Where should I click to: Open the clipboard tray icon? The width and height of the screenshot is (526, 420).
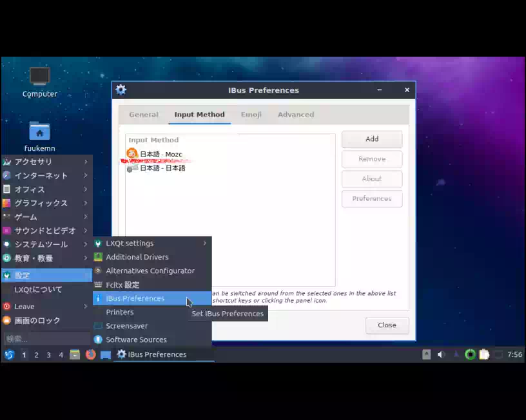point(484,354)
